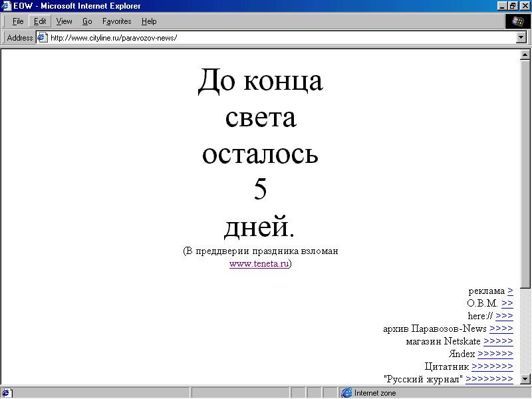Screen dimensions: 532x399
Task: Open the File menu
Action: tap(18, 21)
